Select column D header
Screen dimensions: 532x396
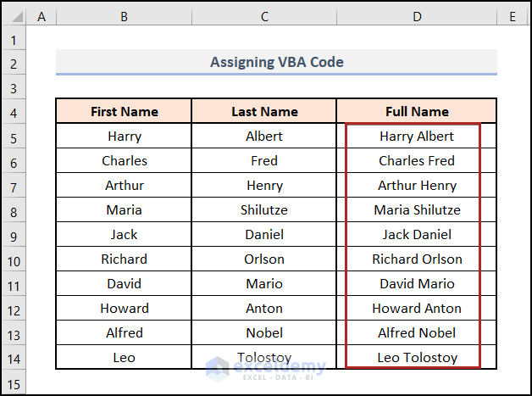416,15
